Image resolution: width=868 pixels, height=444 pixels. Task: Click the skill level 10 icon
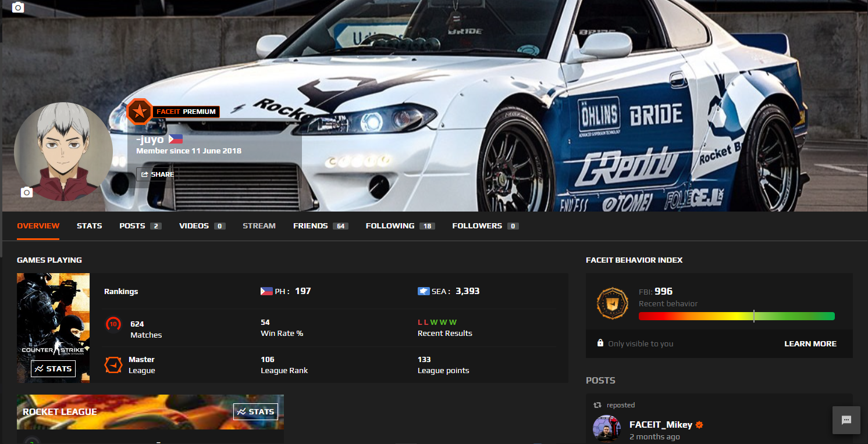[x=113, y=324]
